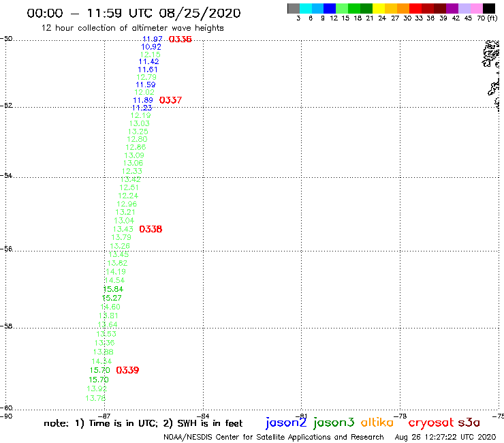Image resolution: width=504 pixels, height=443 pixels.
Task: Click the jason2 satellite legend label
Action: coord(286,423)
